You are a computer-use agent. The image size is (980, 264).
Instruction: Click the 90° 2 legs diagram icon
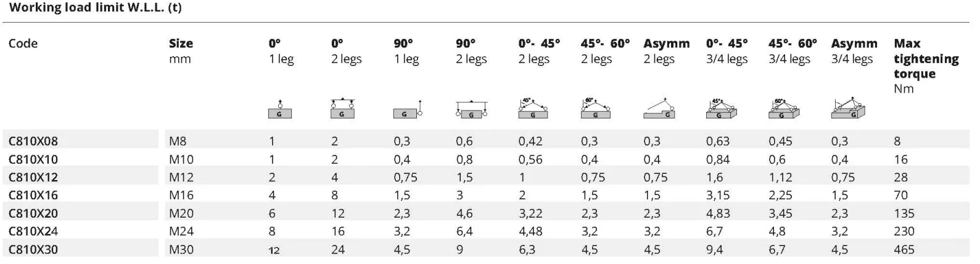(471, 110)
